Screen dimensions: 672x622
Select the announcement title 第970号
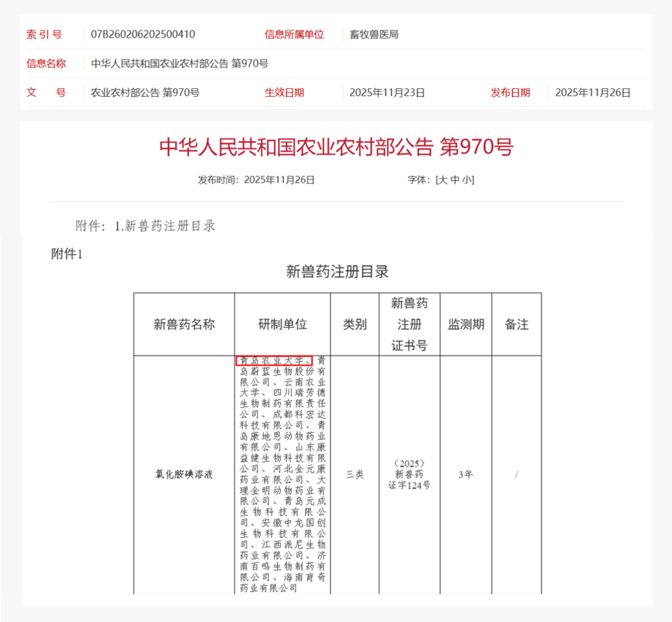pyautogui.click(x=477, y=147)
